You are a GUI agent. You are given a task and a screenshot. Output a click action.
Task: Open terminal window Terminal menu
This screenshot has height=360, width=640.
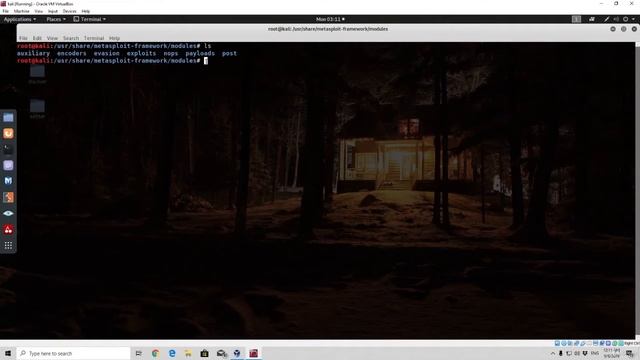click(94, 38)
